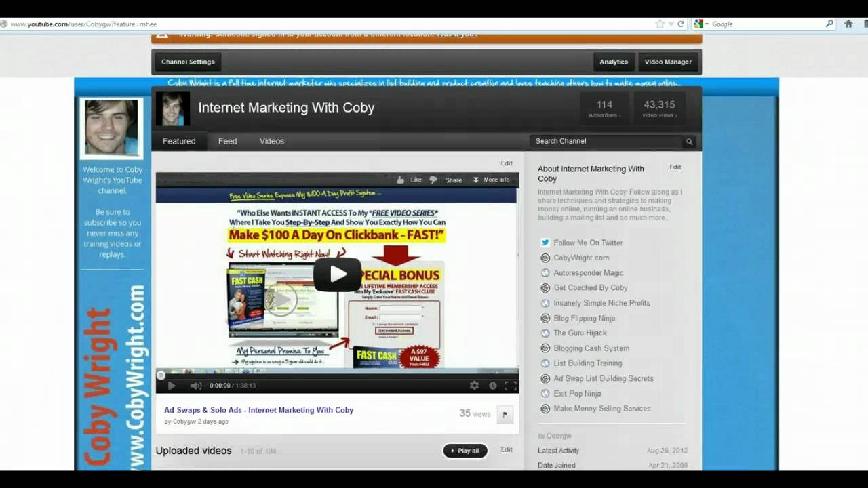Click the channel avatar next to channel title
The width and height of the screenshot is (868, 488).
click(172, 108)
